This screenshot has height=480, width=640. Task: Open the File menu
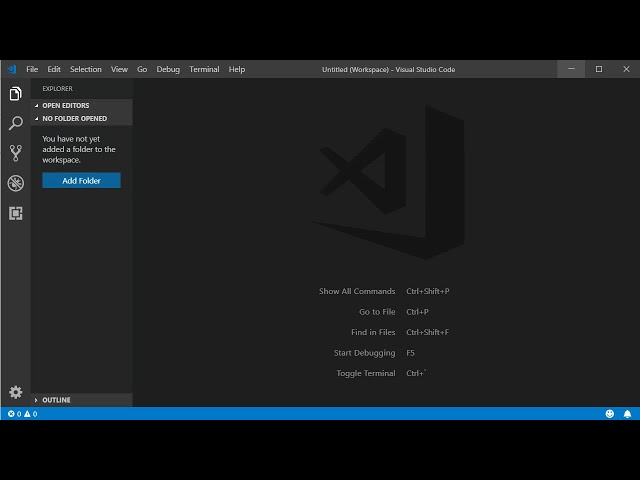[32, 69]
